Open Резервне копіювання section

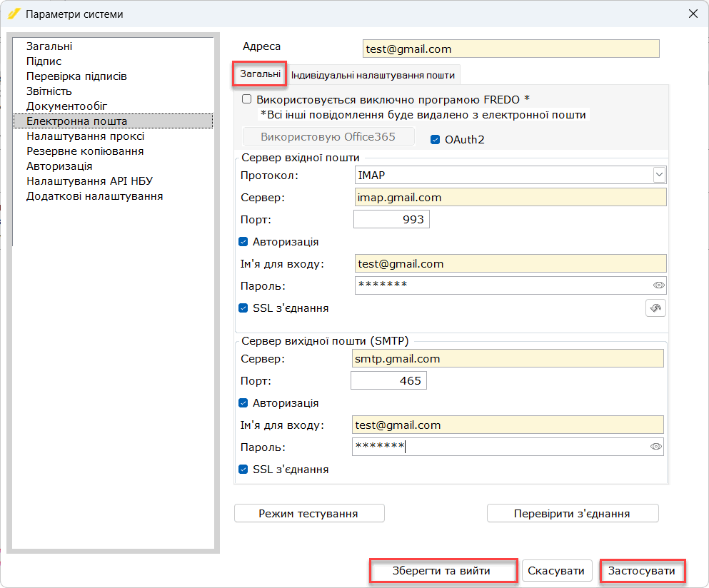point(85,151)
